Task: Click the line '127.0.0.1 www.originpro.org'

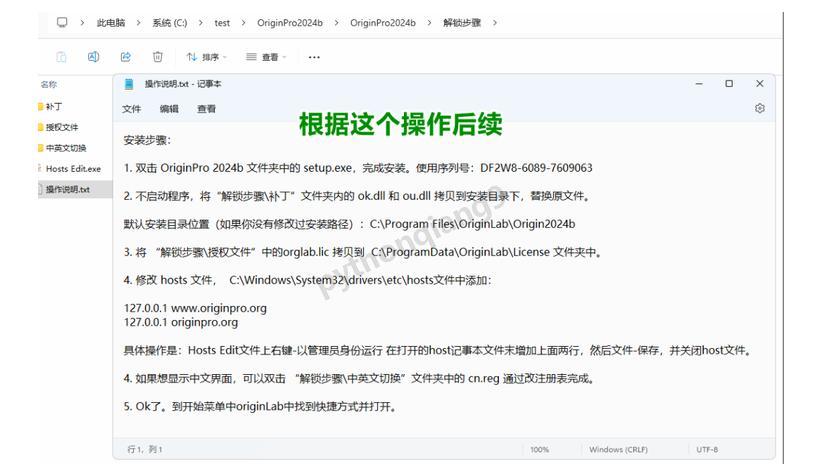Action: click(x=195, y=308)
